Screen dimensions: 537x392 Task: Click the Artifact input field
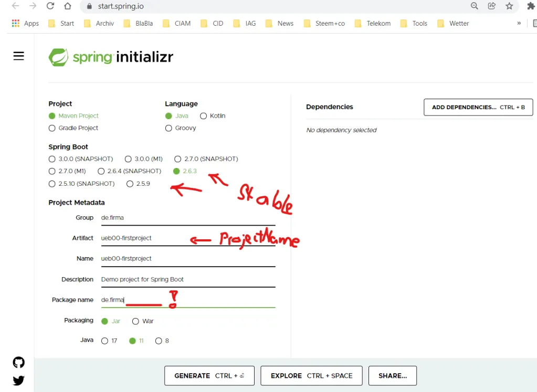[x=188, y=238]
